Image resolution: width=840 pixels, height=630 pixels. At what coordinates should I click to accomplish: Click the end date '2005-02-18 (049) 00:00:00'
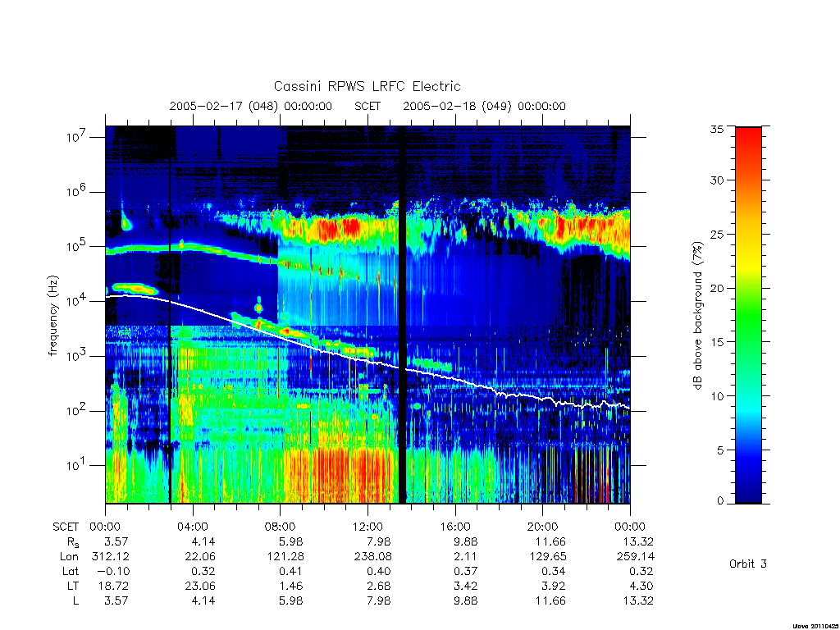point(484,106)
